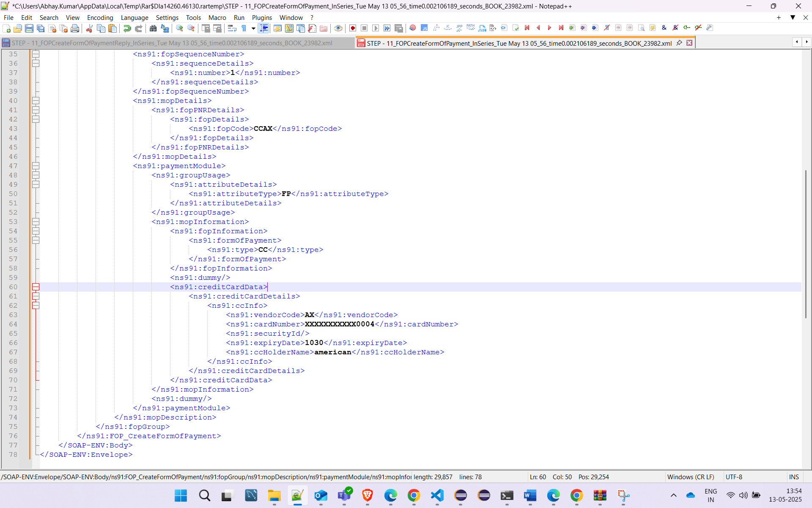Collapse fopDetails fold at line 42

tap(36, 119)
